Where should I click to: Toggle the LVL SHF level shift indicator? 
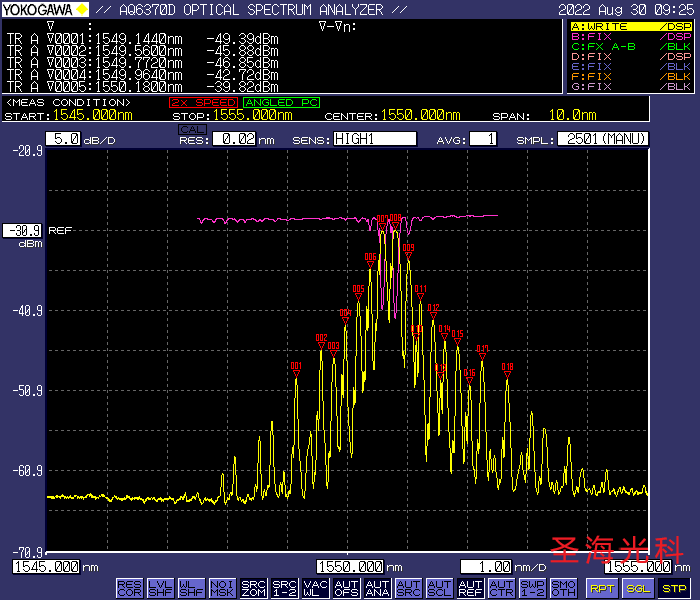click(x=160, y=588)
